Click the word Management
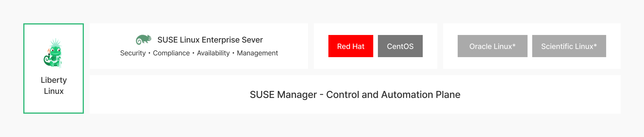 (x=257, y=53)
